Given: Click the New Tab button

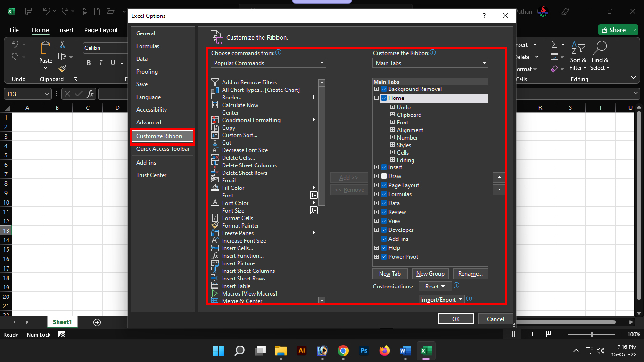Looking at the screenshot, I should (x=390, y=274).
